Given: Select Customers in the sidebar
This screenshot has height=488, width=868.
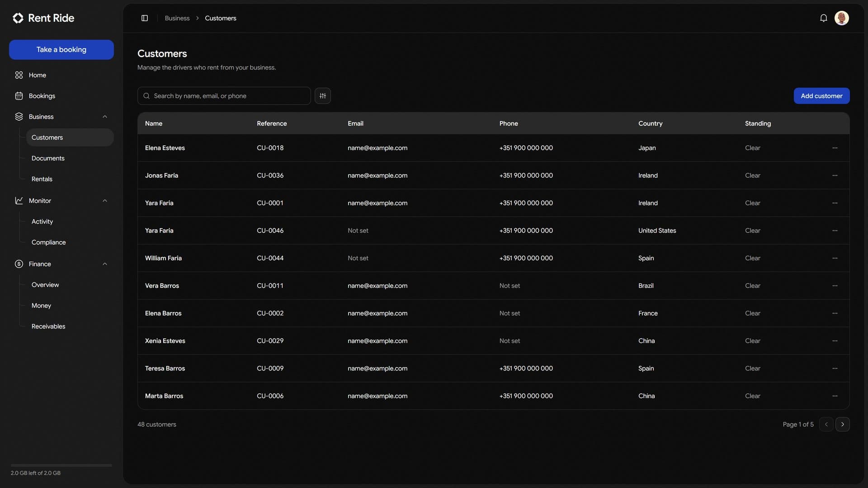Looking at the screenshot, I should [x=70, y=137].
